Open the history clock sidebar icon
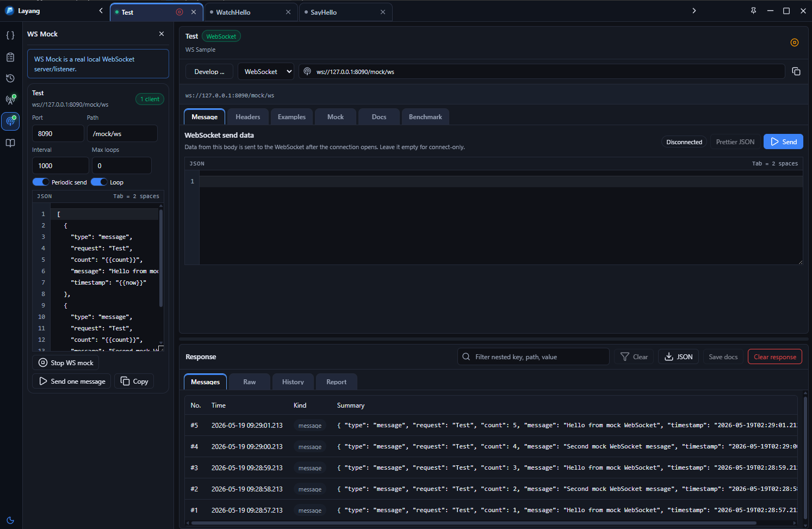Image resolution: width=812 pixels, height=529 pixels. 10,78
